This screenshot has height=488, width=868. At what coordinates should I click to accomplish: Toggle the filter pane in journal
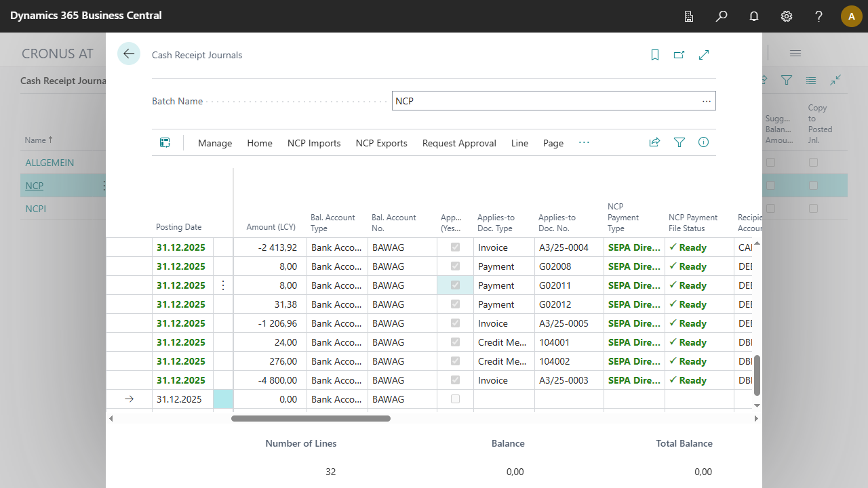[679, 142]
